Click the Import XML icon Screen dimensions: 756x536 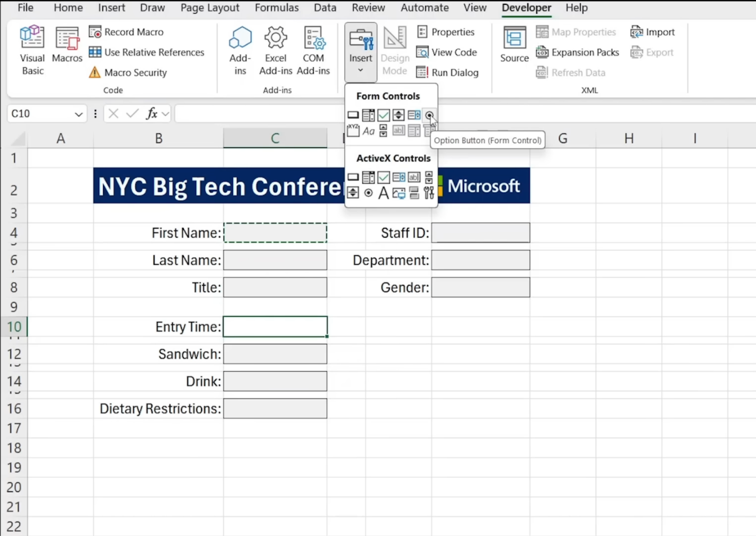[x=637, y=32]
